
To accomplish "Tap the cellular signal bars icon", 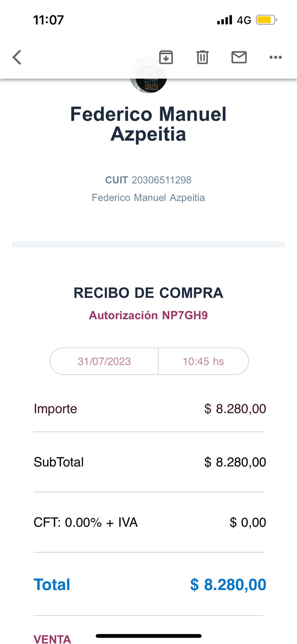I will click(x=224, y=20).
